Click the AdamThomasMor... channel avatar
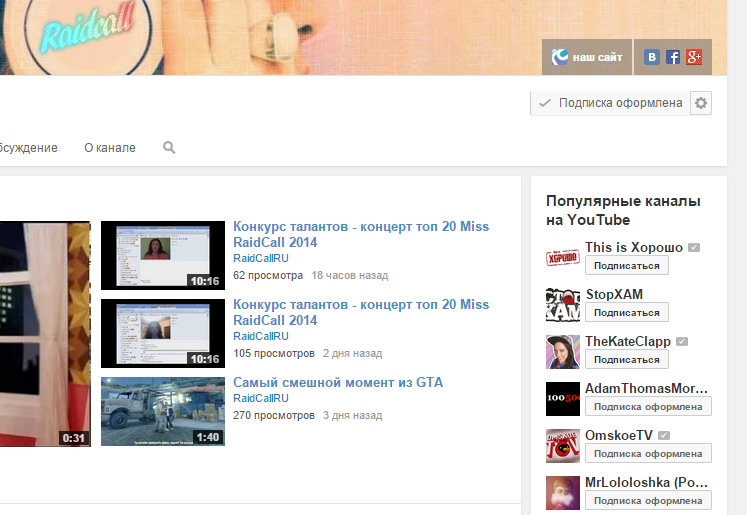Screen dimensions: 747x515 click(x=563, y=399)
